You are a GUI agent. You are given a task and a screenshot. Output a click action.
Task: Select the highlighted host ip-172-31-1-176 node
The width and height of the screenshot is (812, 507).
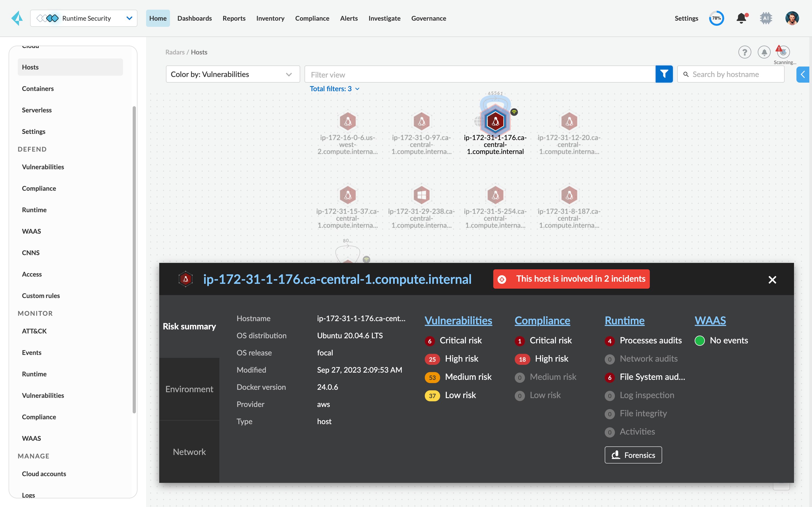(x=496, y=122)
